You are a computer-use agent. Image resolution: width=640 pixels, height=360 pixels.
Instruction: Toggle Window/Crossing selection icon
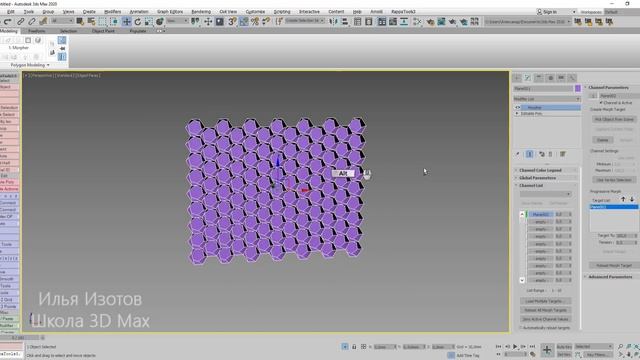click(x=114, y=22)
